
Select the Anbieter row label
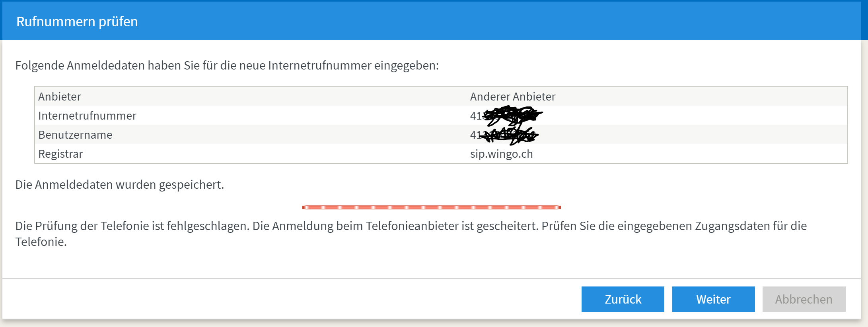60,97
